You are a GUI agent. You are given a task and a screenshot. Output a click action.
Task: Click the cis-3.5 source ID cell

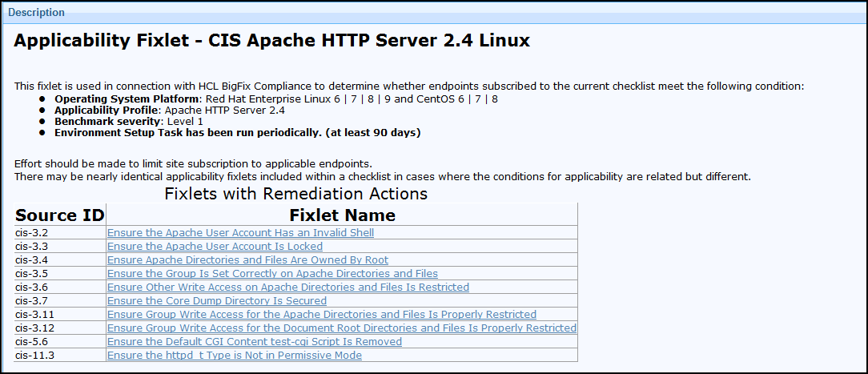(60, 273)
